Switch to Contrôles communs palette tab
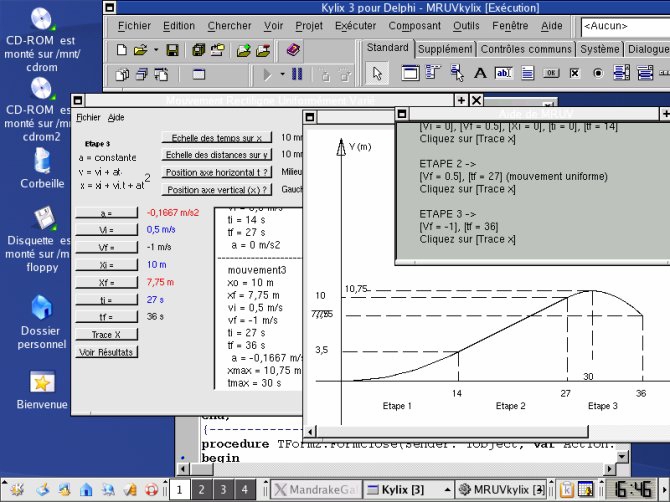 point(526,49)
